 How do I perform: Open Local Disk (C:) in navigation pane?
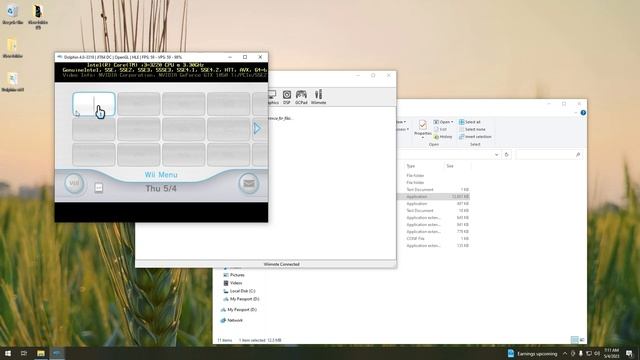[x=239, y=291]
